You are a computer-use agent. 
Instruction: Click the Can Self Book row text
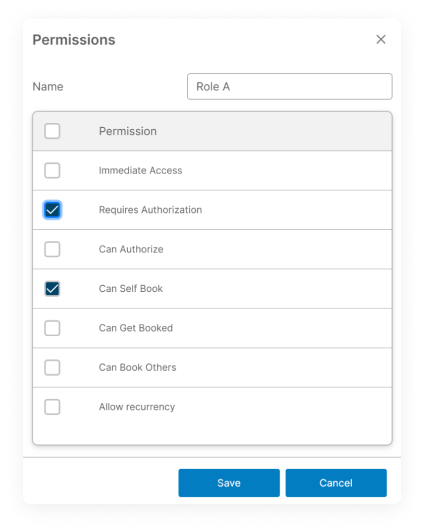click(x=131, y=289)
